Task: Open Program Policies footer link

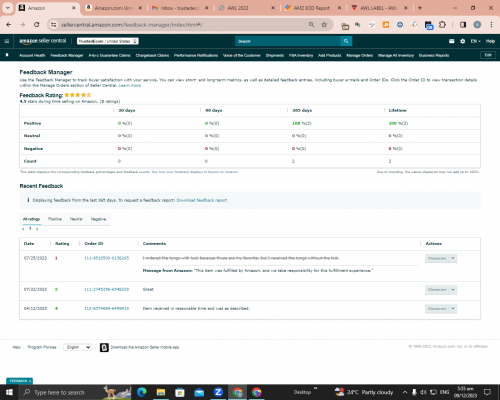Action: click(x=42, y=347)
